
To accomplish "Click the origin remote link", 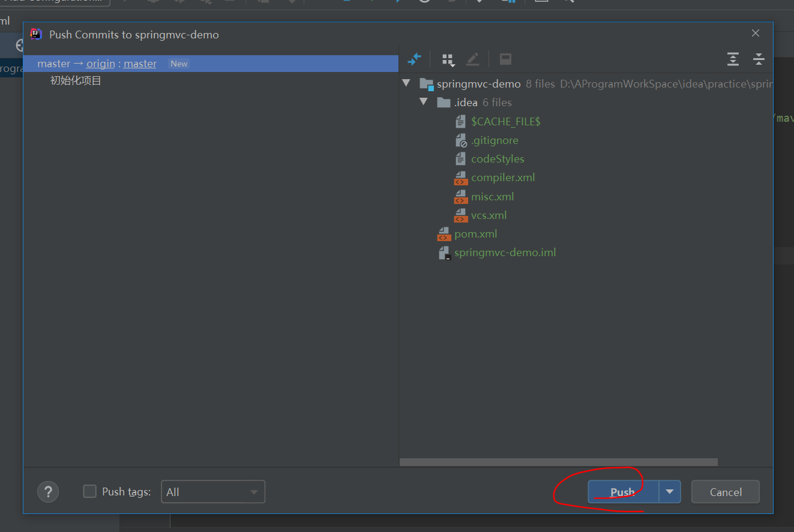I will point(101,64).
